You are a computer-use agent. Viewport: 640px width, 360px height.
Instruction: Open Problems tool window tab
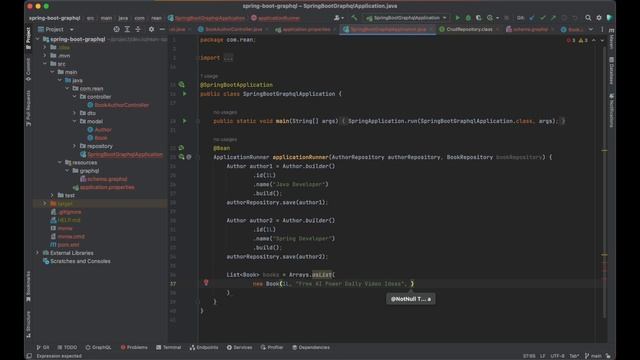click(x=134, y=347)
